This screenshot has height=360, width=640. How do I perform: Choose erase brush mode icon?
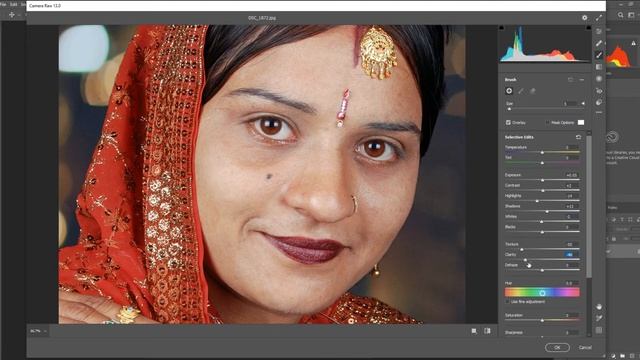pos(533,91)
